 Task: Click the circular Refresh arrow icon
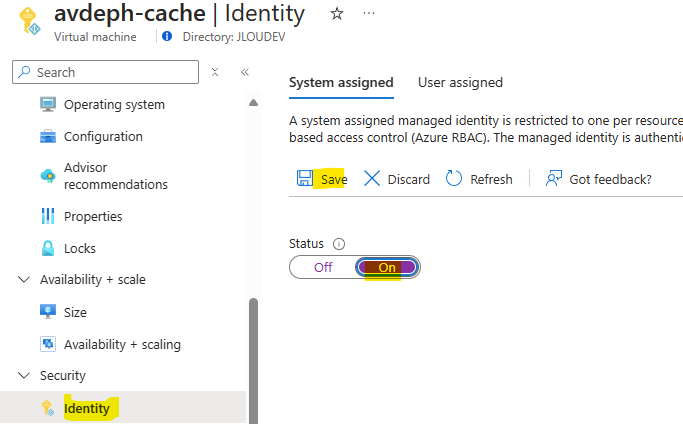(454, 179)
